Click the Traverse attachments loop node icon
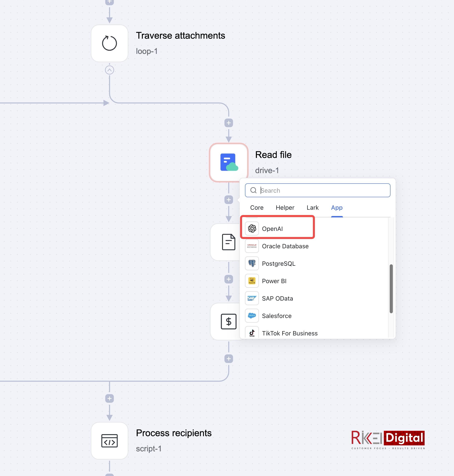454x476 pixels. pos(109,43)
